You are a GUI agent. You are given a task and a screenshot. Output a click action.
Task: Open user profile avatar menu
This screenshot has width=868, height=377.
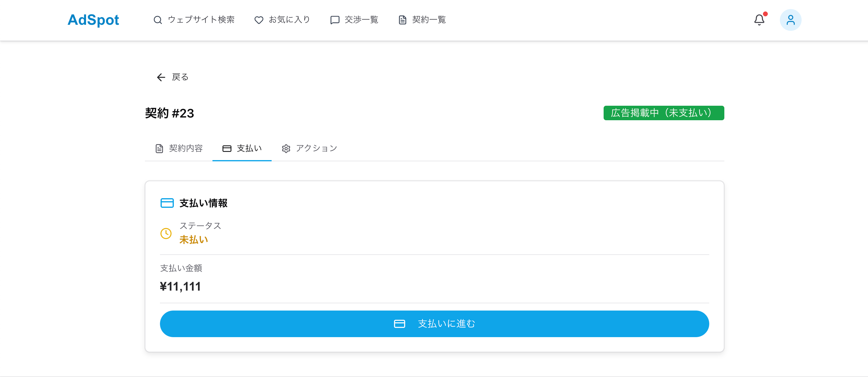tap(790, 20)
